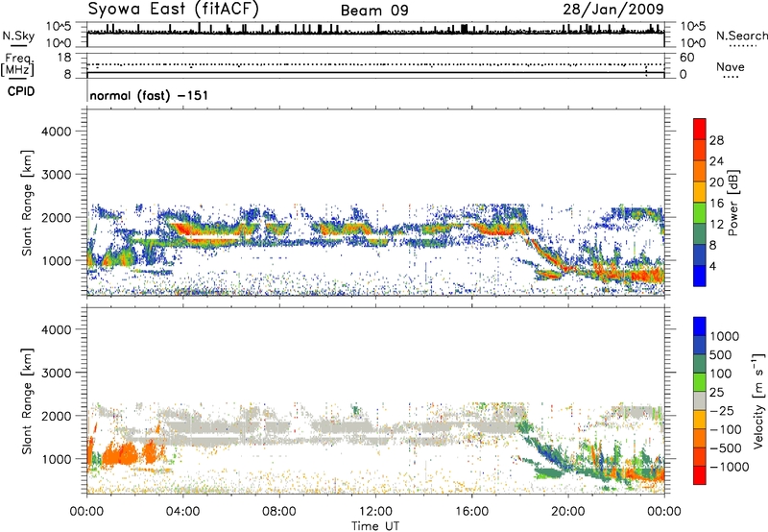
Task: Click the '3000' tick of the velocity panel
Action: coord(56,373)
